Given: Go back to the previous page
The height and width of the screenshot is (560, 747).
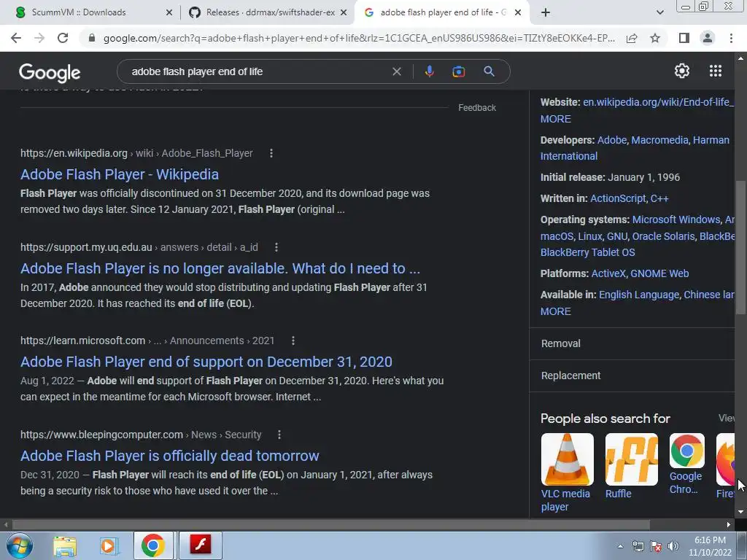Looking at the screenshot, I should pyautogui.click(x=16, y=38).
